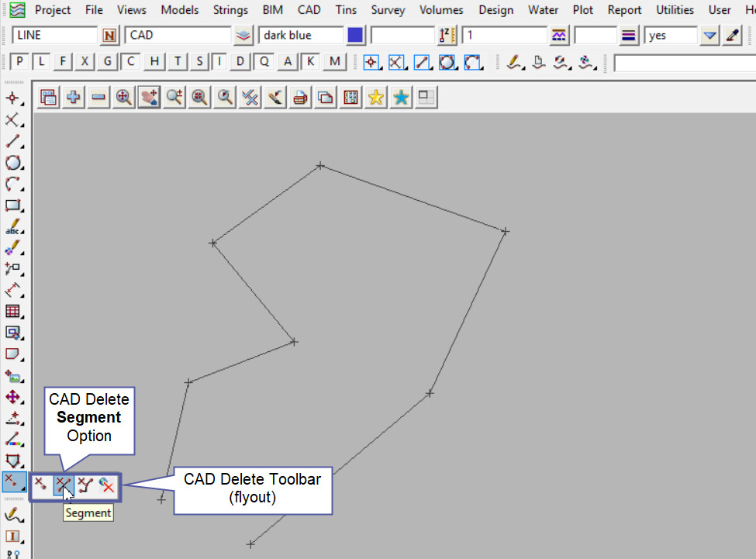Toggle the C snap button

pyautogui.click(x=131, y=62)
